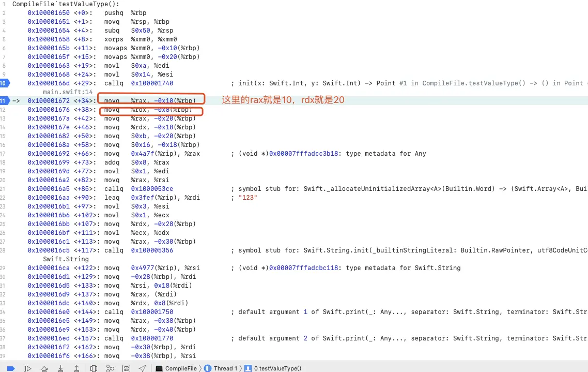The image size is (588, 372).
Task: Click the 'default argument 1 of Swift.print' comment
Action: point(409,312)
